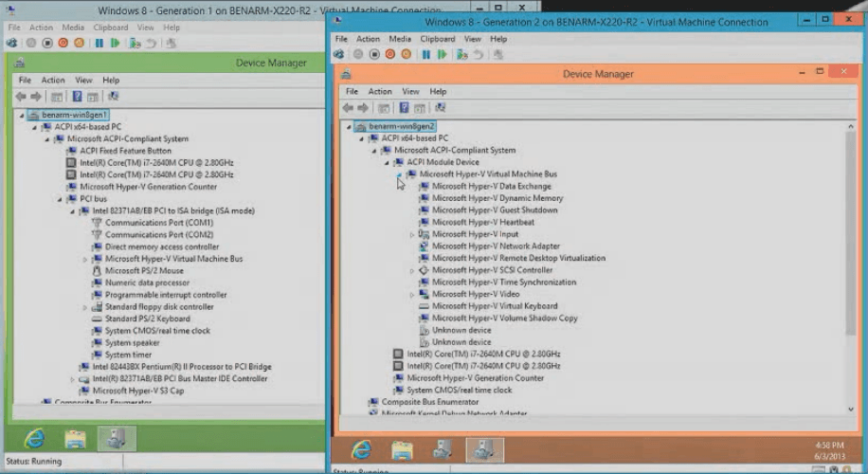Collapse benarm-win8gen2 root node
868x474 pixels.
coord(349,127)
